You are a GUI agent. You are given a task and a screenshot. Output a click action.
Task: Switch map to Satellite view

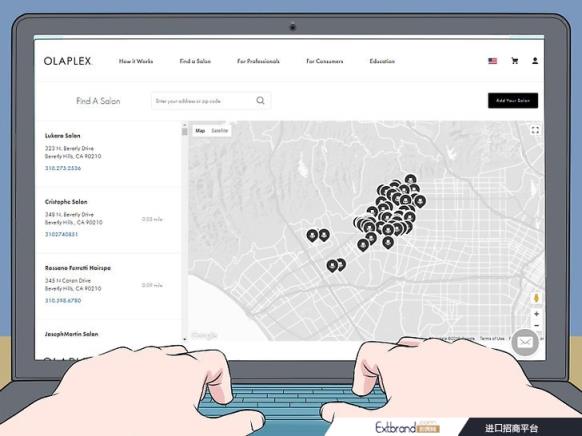[x=220, y=131]
